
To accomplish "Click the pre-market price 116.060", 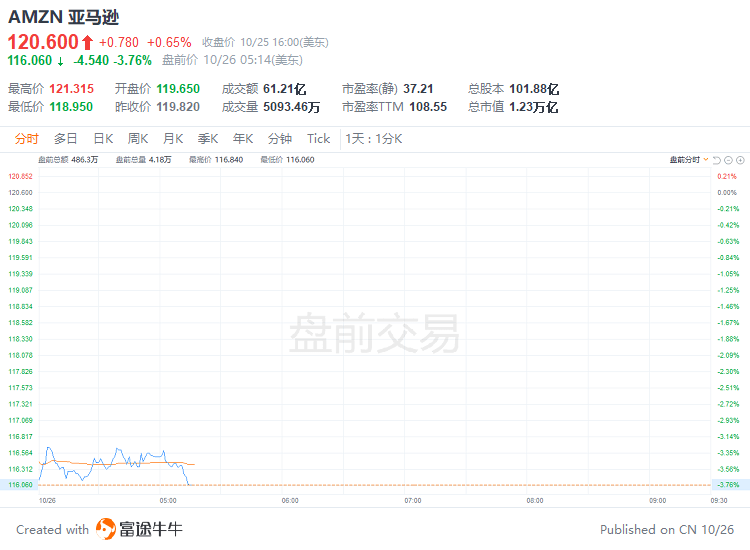I will [x=30, y=60].
